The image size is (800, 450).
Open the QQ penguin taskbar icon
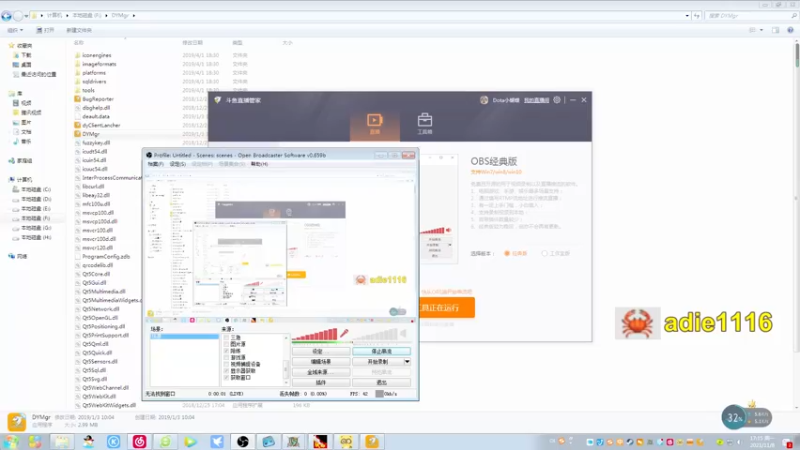tap(88, 441)
